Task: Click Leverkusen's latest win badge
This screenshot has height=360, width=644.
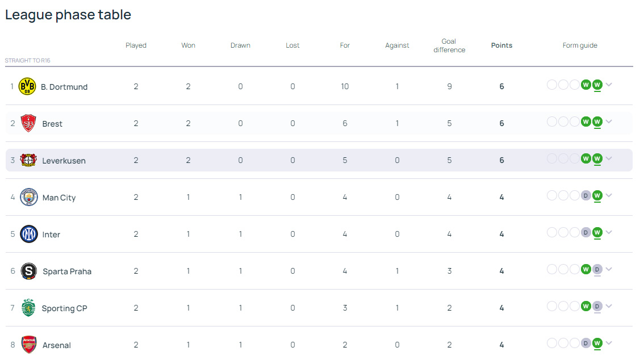Action: tap(597, 158)
